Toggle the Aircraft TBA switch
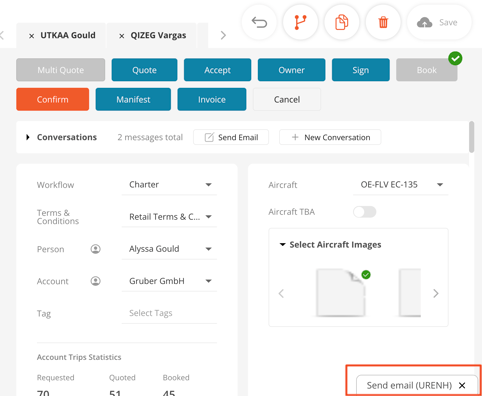The height and width of the screenshot is (396, 482). pos(365,212)
